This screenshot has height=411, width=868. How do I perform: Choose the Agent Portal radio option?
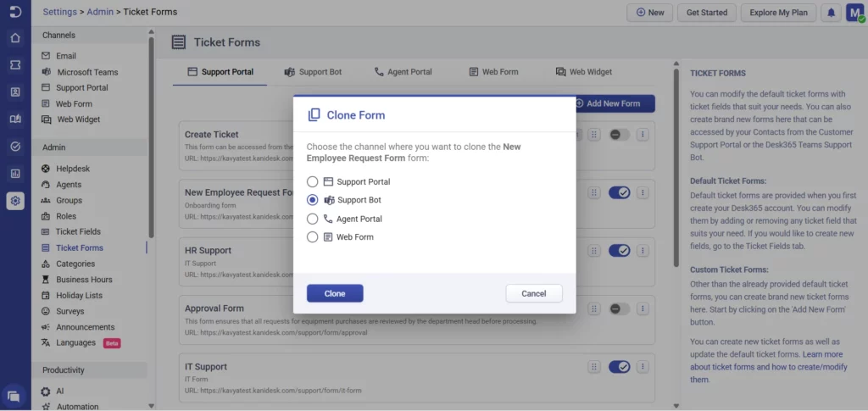pos(313,219)
